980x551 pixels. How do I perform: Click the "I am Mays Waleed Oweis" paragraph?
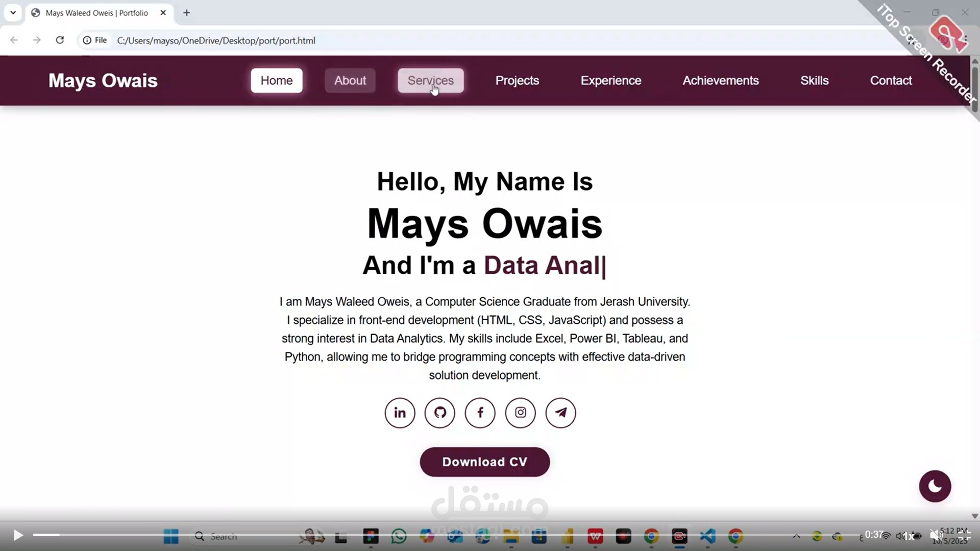485,339
